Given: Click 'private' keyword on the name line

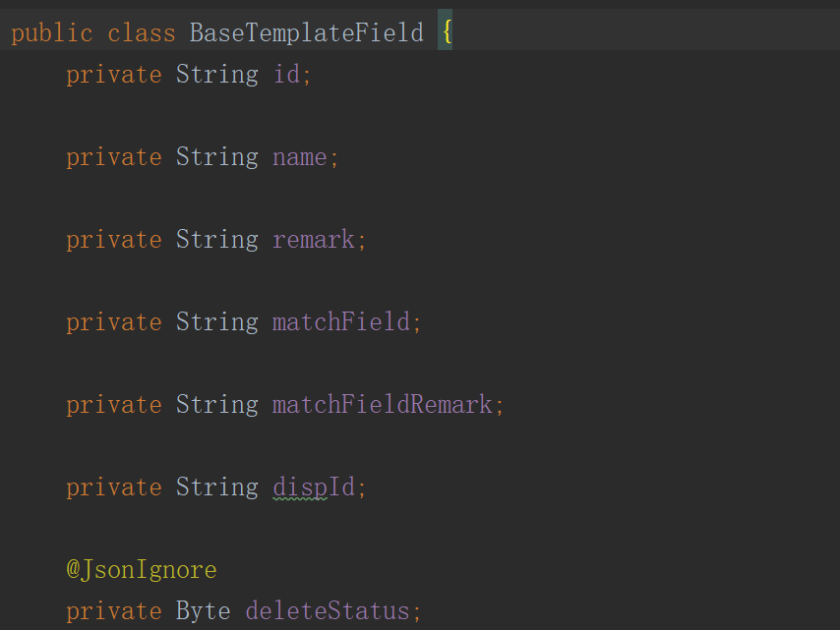Looking at the screenshot, I should (114, 157).
